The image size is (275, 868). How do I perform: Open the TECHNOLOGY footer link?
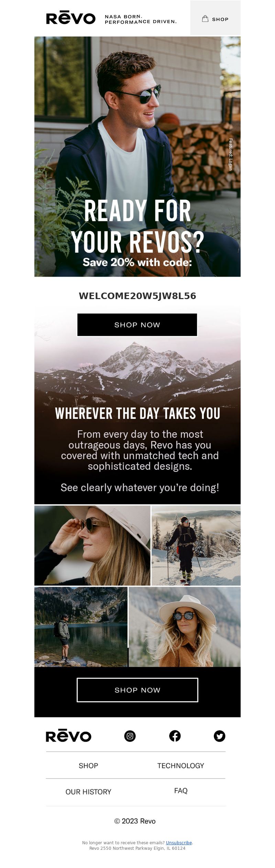pyautogui.click(x=181, y=765)
